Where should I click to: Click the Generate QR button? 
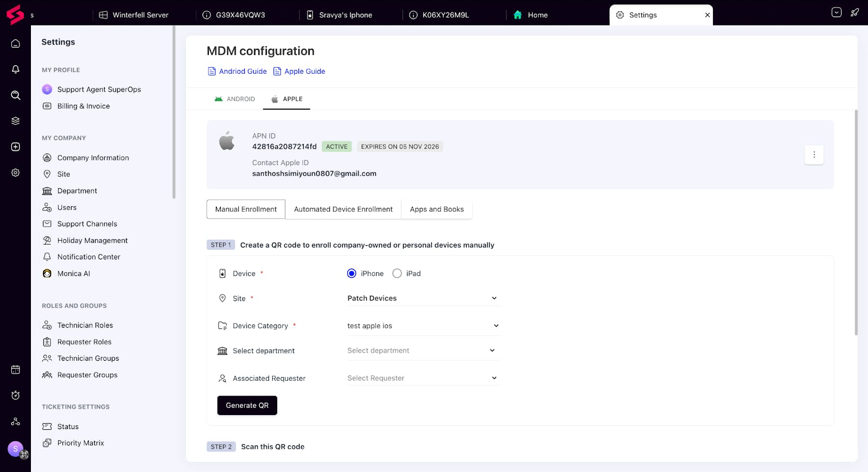tap(247, 405)
